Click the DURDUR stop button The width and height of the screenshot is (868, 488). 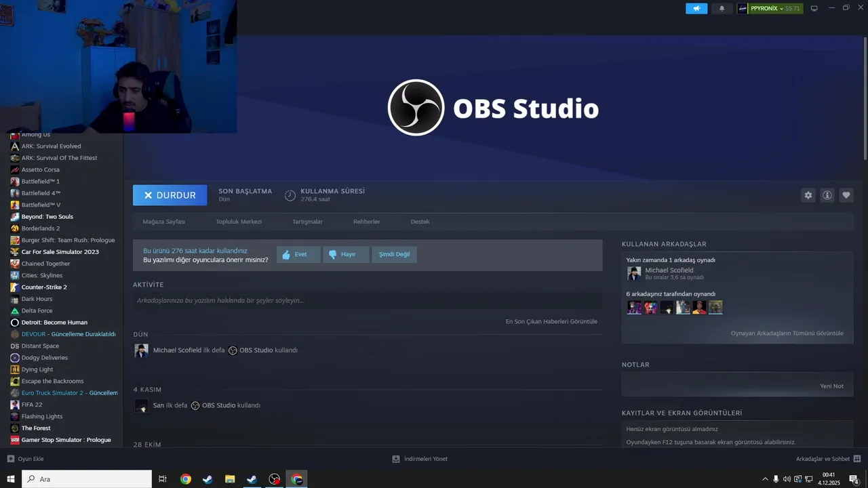170,195
